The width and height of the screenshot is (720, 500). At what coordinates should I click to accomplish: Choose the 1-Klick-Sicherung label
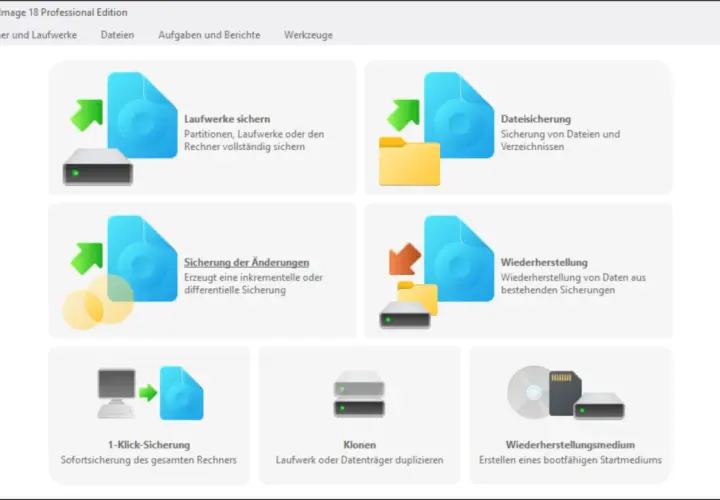[149, 445]
